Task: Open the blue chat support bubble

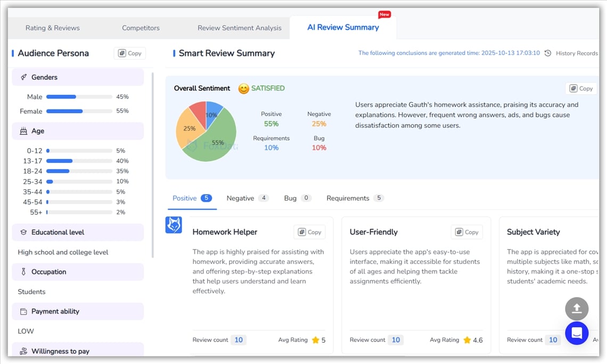Action: pos(577,333)
